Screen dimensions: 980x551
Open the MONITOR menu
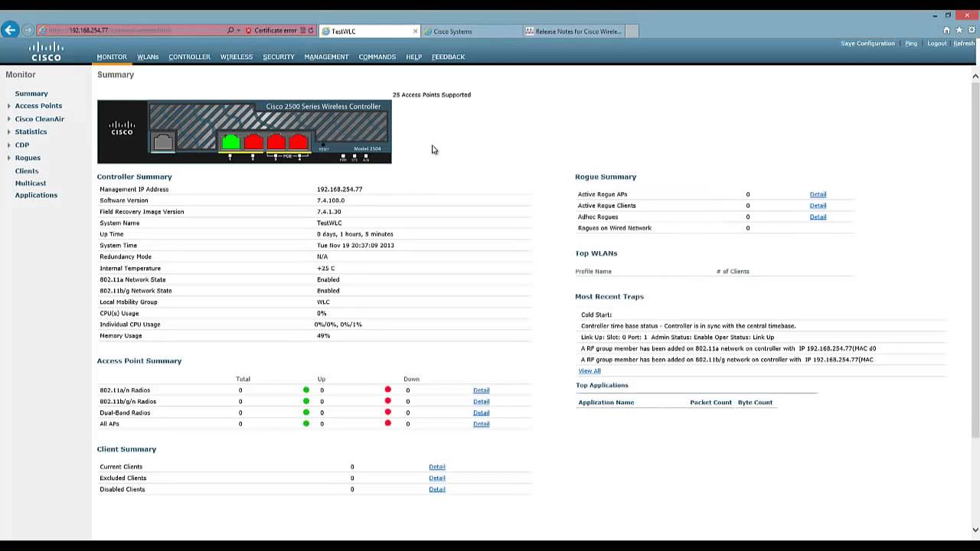point(112,57)
